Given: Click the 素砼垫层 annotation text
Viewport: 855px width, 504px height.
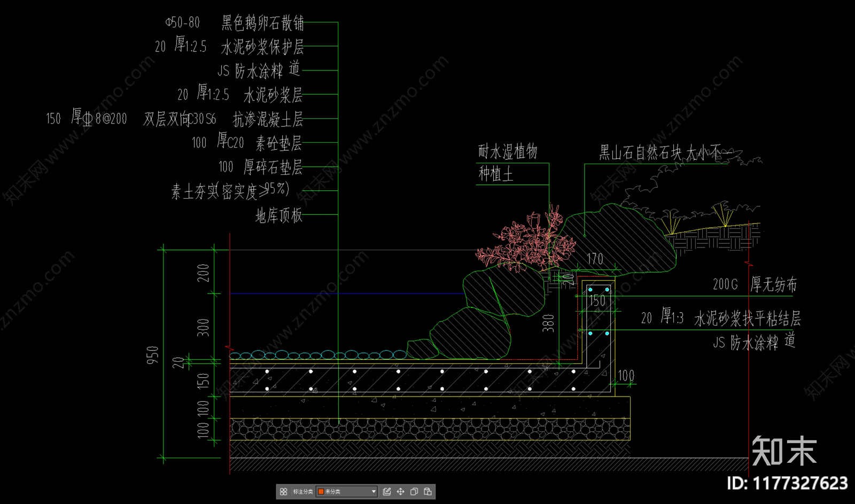Looking at the screenshot, I should tap(278, 143).
